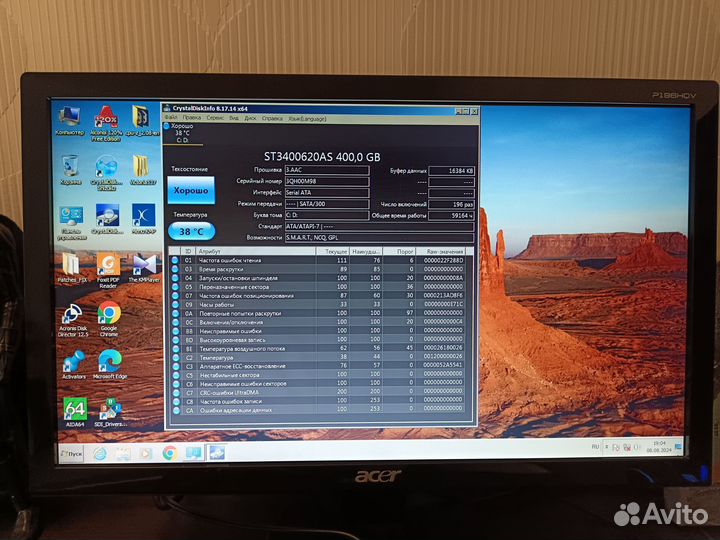Open the Сервис menu
This screenshot has width=720, height=540.
tap(214, 117)
